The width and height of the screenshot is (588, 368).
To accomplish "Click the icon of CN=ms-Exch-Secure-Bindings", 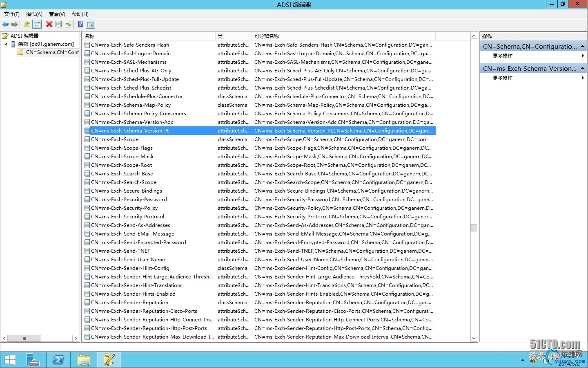I will pyautogui.click(x=87, y=191).
